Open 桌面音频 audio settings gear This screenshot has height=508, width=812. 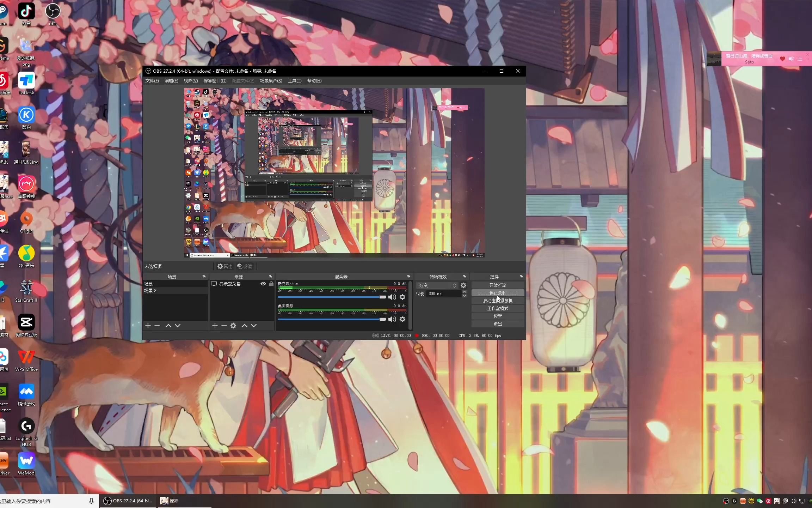tap(402, 319)
